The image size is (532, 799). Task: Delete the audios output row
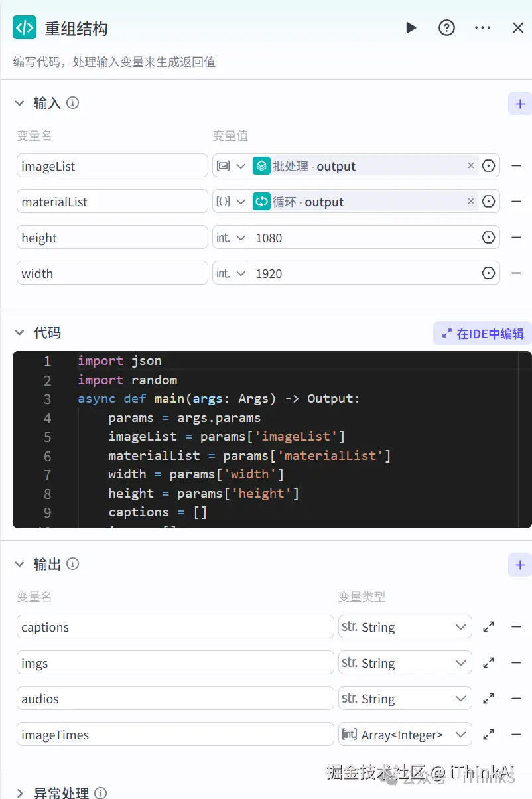coord(516,699)
